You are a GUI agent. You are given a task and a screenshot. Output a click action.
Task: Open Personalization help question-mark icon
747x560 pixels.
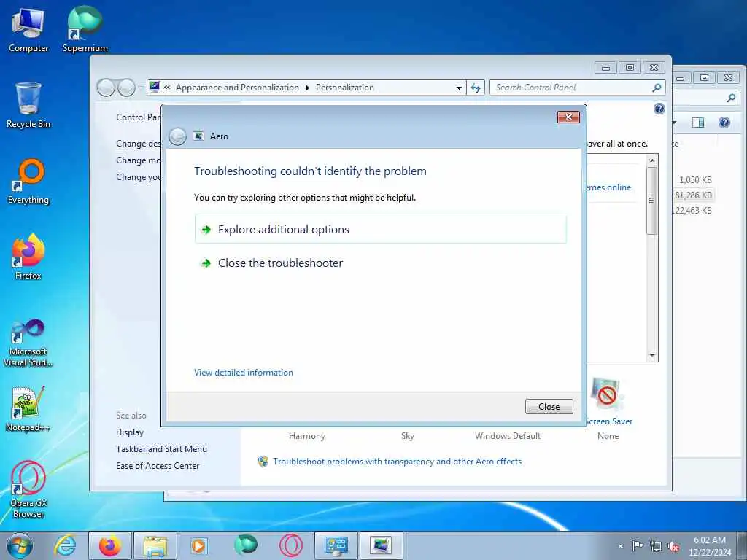pyautogui.click(x=659, y=109)
